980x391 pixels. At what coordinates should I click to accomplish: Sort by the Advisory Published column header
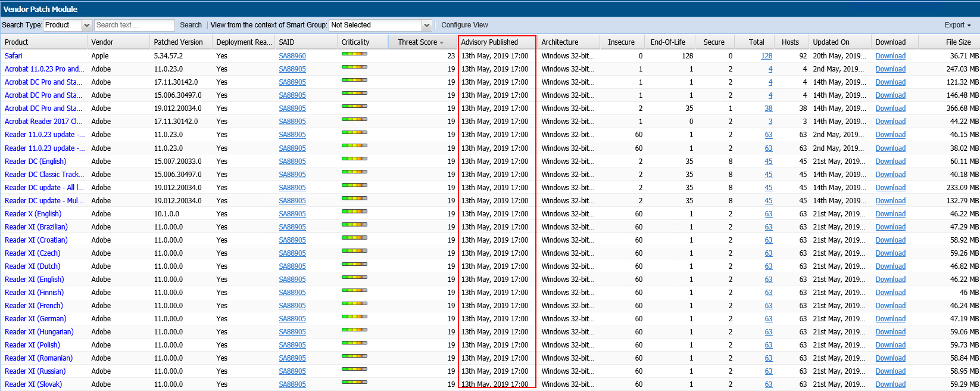(489, 42)
